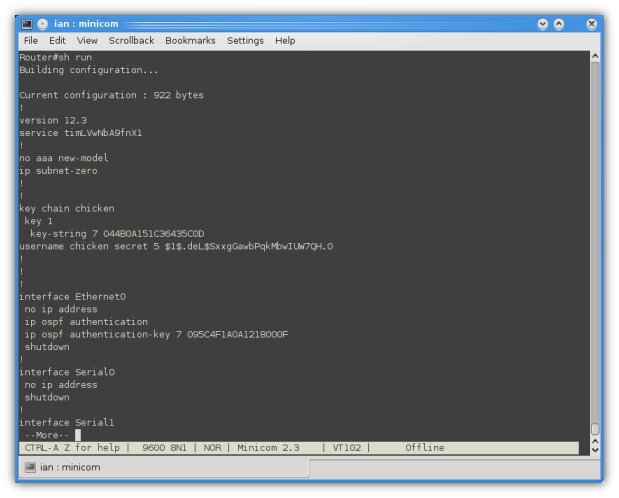Click 'CTRL-A Z for help' in status bar
This screenshot has width=619, height=498.
(72, 448)
